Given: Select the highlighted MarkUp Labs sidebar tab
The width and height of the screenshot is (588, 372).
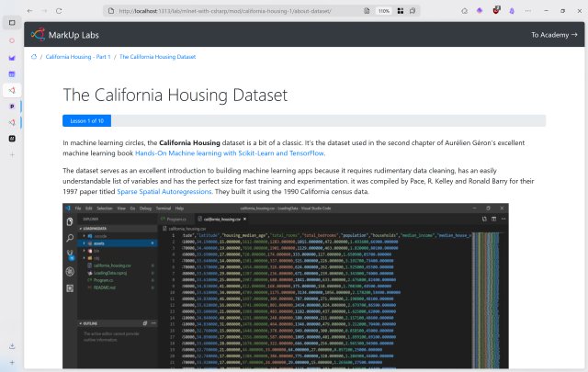Looking at the screenshot, I should pos(12,90).
